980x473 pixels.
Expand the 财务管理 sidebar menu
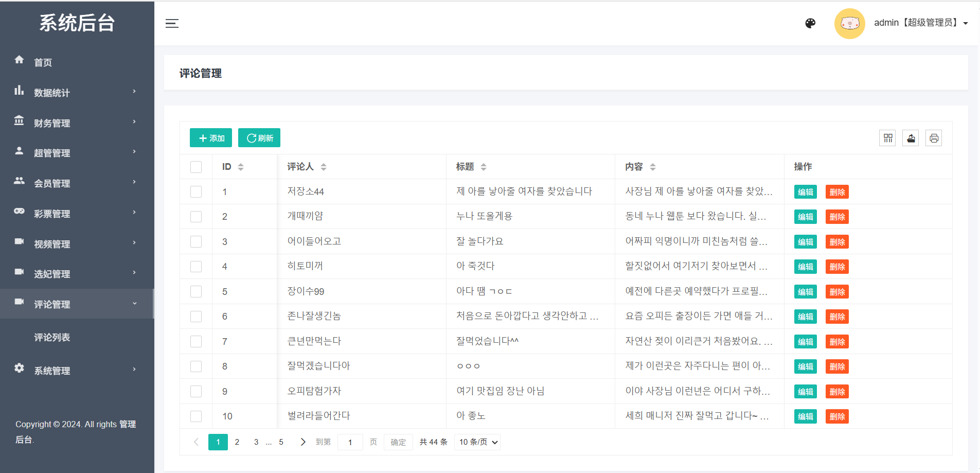76,123
